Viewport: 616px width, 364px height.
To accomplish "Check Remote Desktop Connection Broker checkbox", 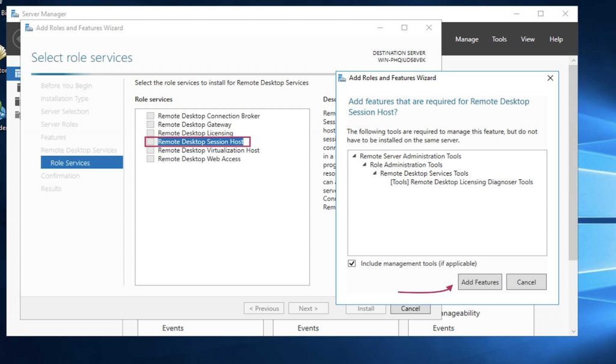I will pyautogui.click(x=150, y=116).
